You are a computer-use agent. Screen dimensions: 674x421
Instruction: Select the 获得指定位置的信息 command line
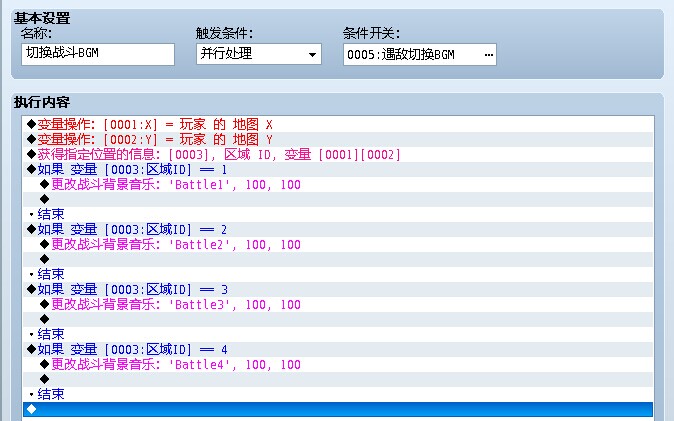click(x=338, y=155)
